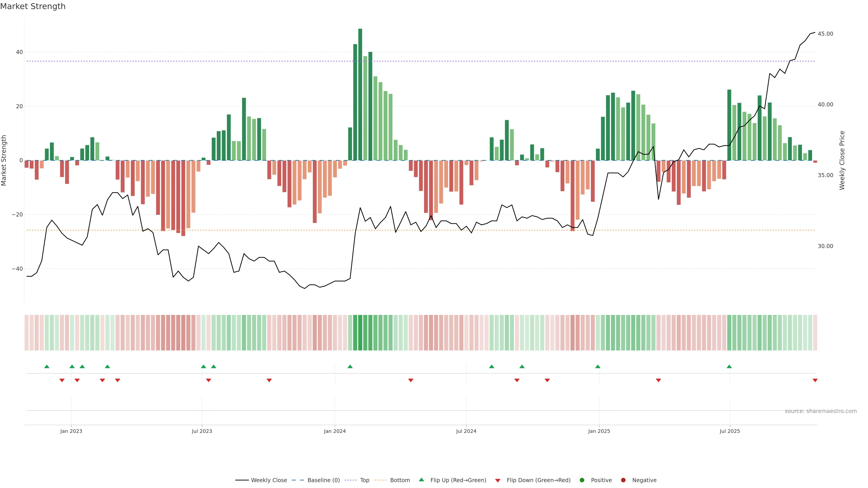The image size is (868, 488).
Task: Click the Weekly Close Price axis title
Action: (842, 160)
